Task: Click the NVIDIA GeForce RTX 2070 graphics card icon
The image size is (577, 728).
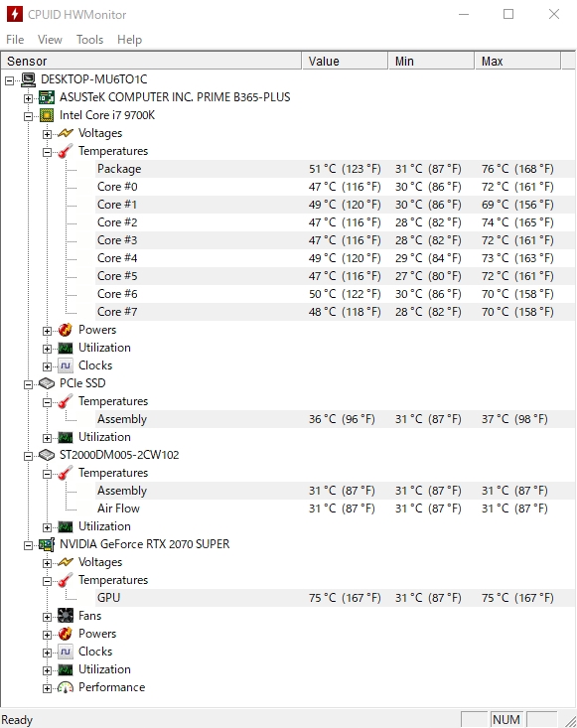Action: coord(47,544)
